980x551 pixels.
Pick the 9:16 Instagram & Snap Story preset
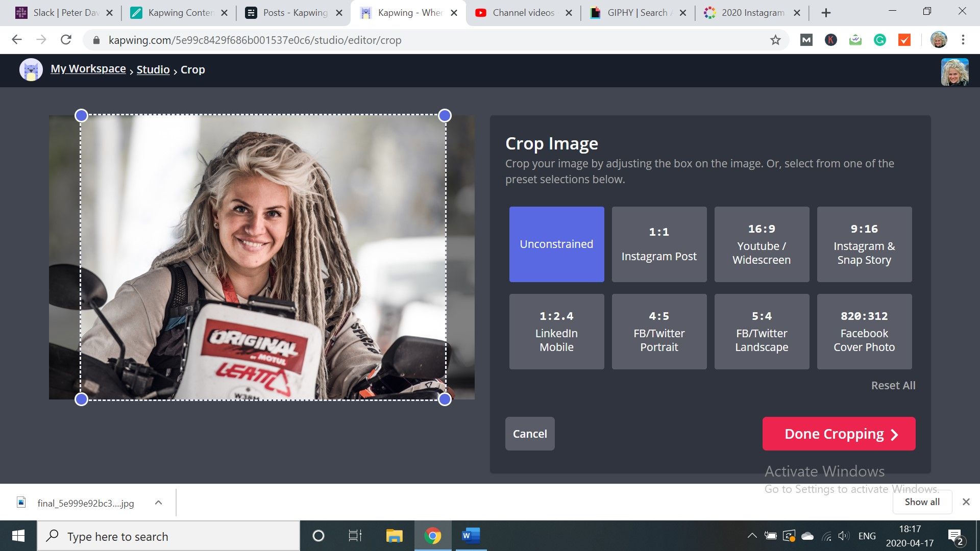point(864,244)
